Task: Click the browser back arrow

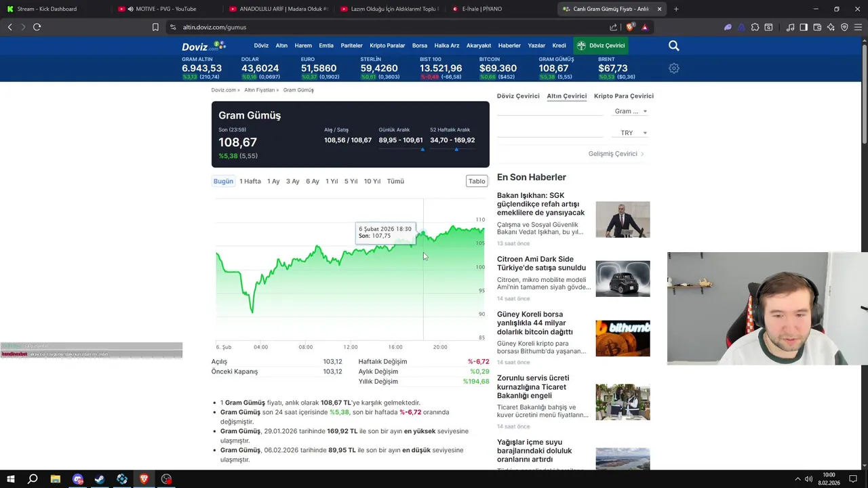Action: click(9, 27)
